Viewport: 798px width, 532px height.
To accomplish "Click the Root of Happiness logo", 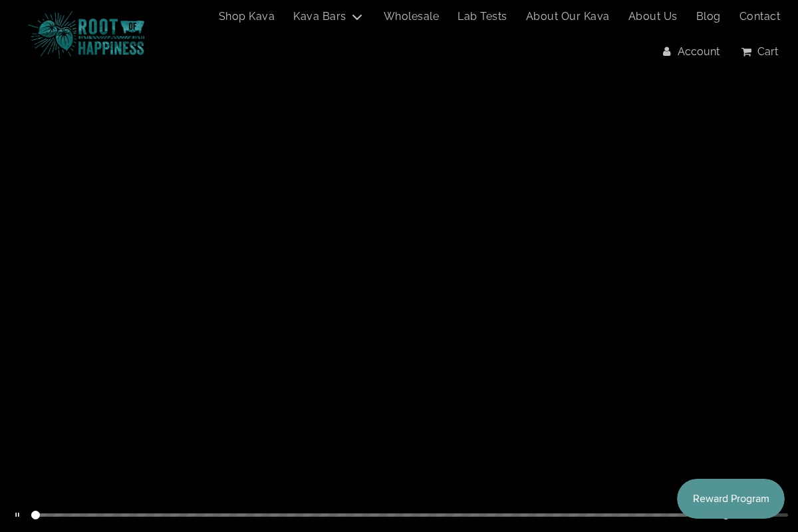I will [86, 34].
